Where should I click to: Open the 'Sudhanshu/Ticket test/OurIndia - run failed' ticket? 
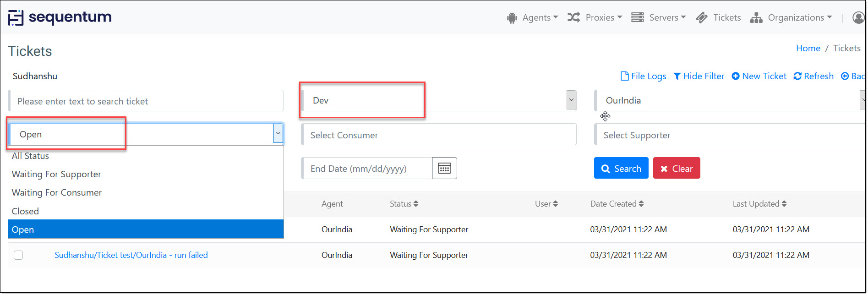[131, 255]
